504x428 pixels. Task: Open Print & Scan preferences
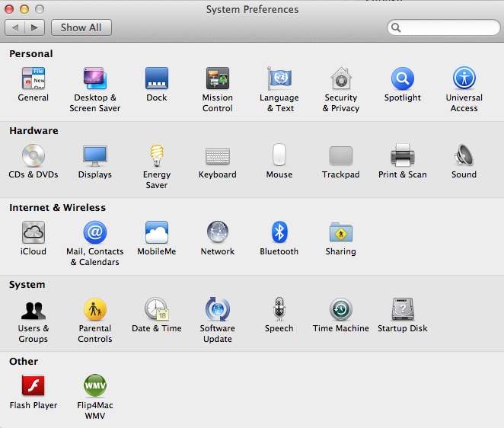pos(402,156)
